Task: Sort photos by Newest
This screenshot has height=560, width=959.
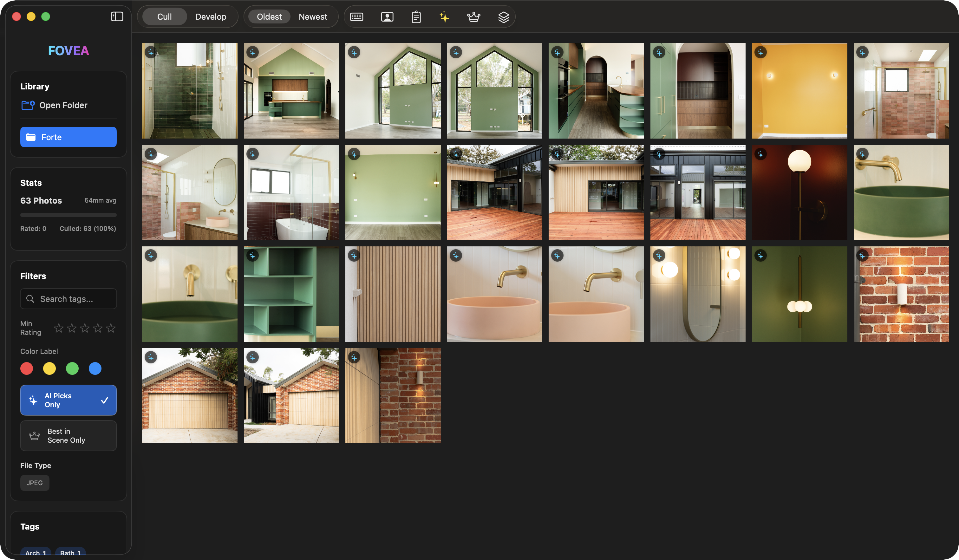Action: point(312,17)
